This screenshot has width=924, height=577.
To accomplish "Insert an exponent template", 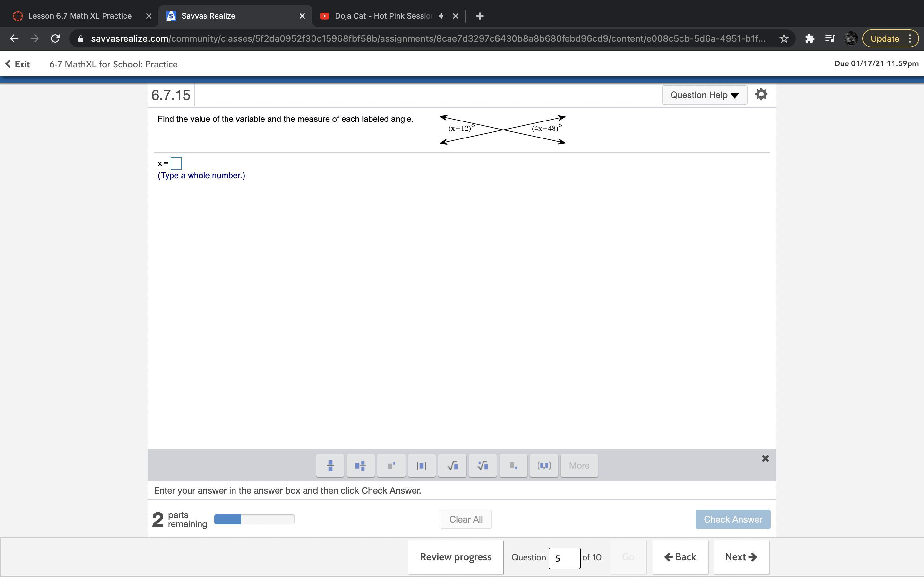I will [x=391, y=465].
